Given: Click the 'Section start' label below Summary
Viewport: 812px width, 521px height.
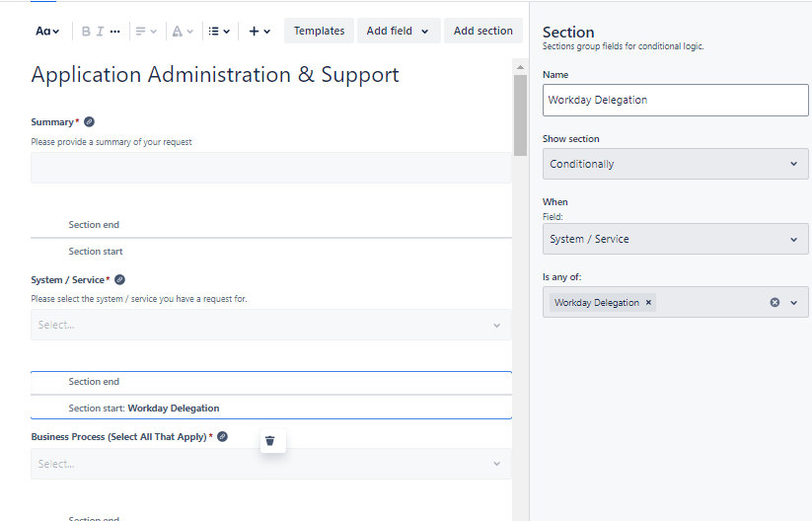Looking at the screenshot, I should (96, 252).
